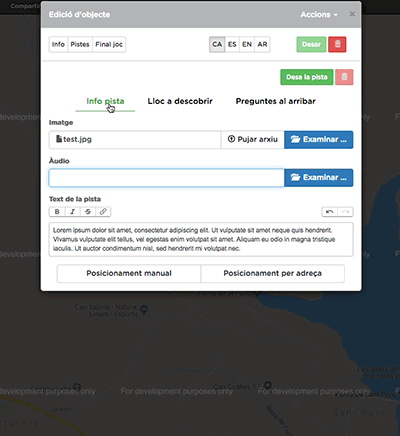Toggle bold formatting in text editor
The width and height of the screenshot is (400, 436).
[57, 212]
